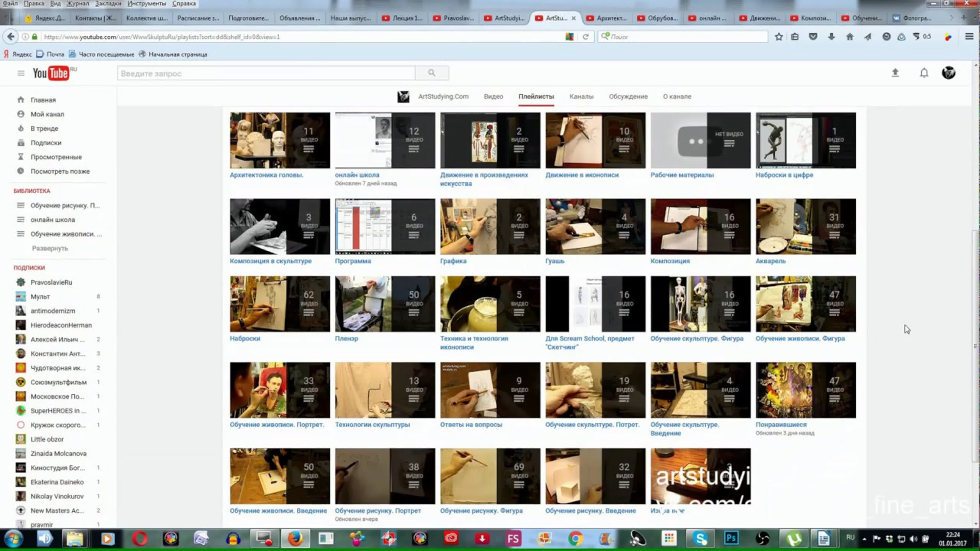The image size is (980, 551).
Task: Open the Firefox hamburger menu
Action: tap(969, 37)
